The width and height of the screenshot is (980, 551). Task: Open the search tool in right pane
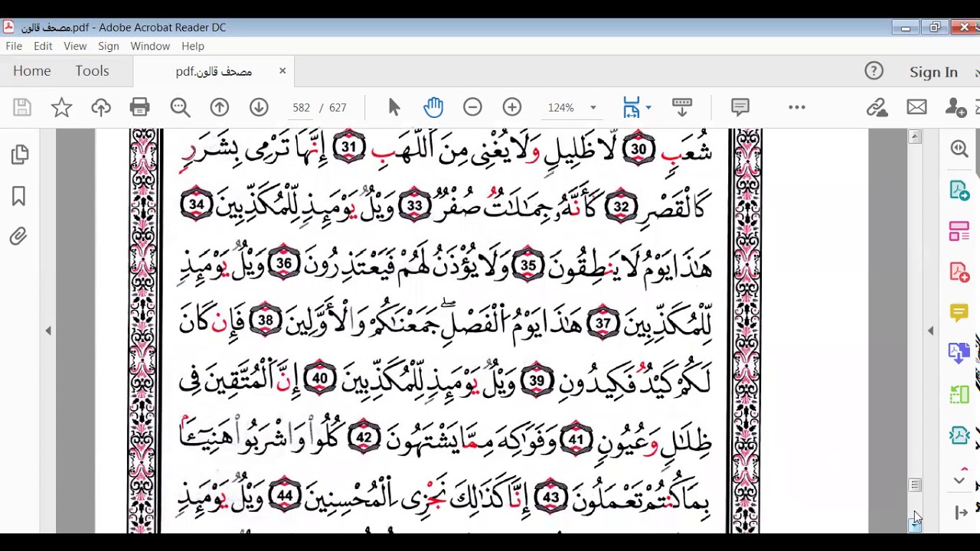point(959,148)
